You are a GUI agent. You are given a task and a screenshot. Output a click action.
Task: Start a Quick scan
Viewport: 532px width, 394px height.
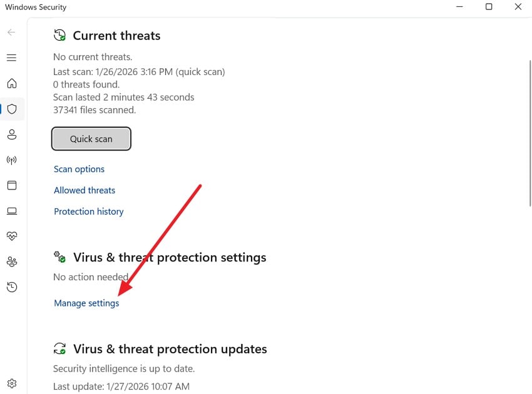[91, 138]
